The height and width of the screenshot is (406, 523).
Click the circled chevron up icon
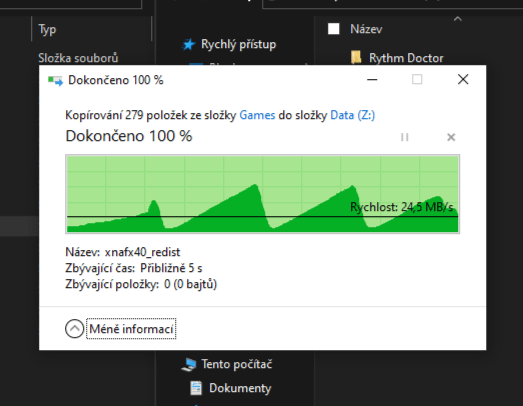[74, 329]
